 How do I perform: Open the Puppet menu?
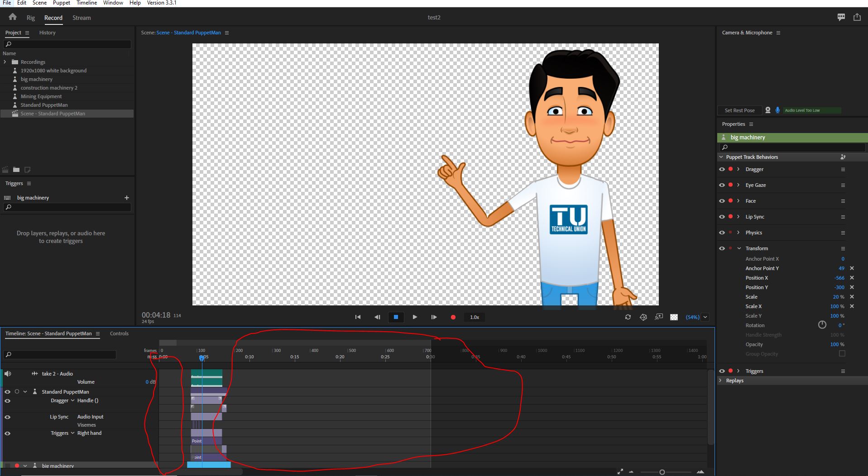tap(61, 3)
